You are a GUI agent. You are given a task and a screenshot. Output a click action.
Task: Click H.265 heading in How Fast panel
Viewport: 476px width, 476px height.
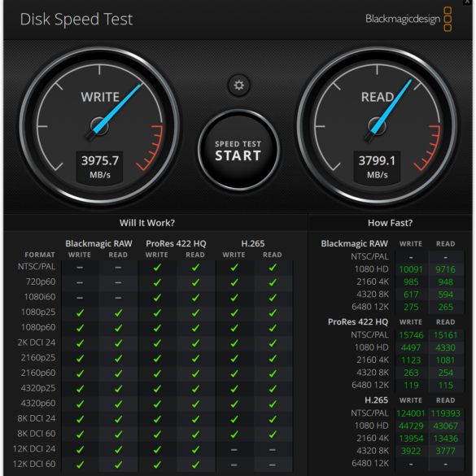(x=376, y=400)
